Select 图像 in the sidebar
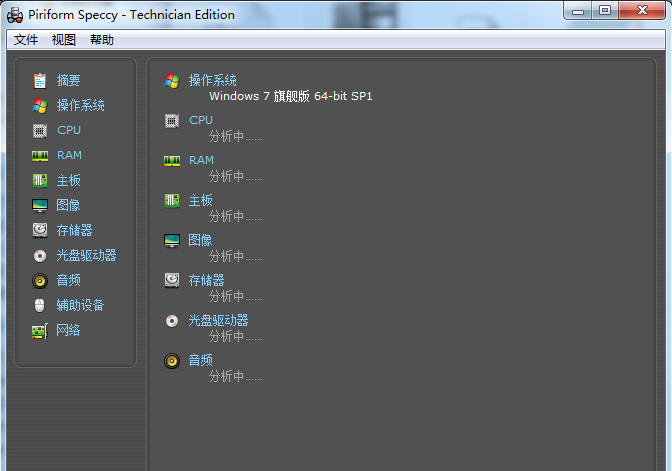672x471 pixels. coord(69,205)
